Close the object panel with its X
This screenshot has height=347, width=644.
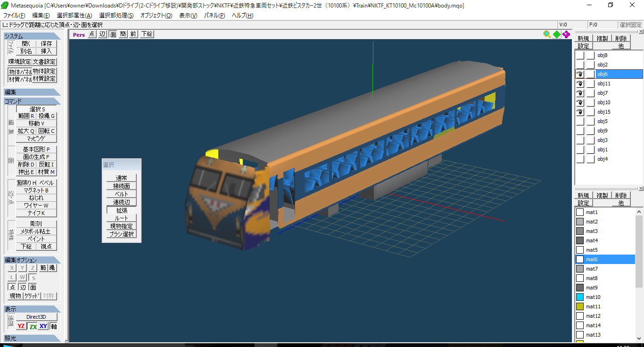point(641,32)
